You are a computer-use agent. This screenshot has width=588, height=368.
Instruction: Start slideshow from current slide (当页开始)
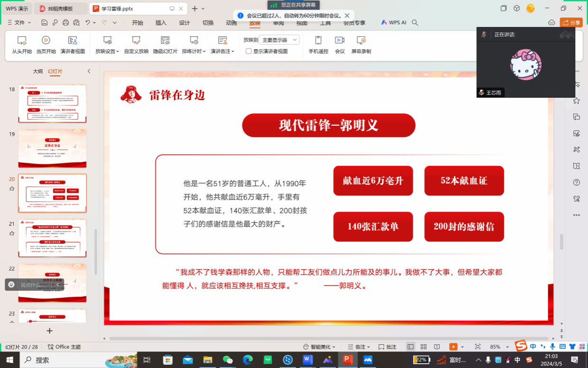(x=46, y=45)
